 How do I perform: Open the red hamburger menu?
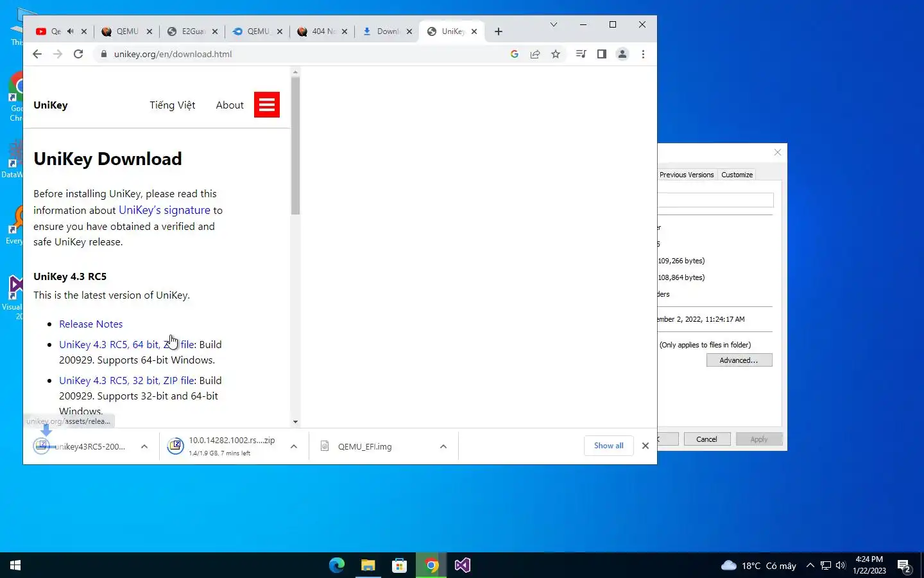click(x=267, y=105)
